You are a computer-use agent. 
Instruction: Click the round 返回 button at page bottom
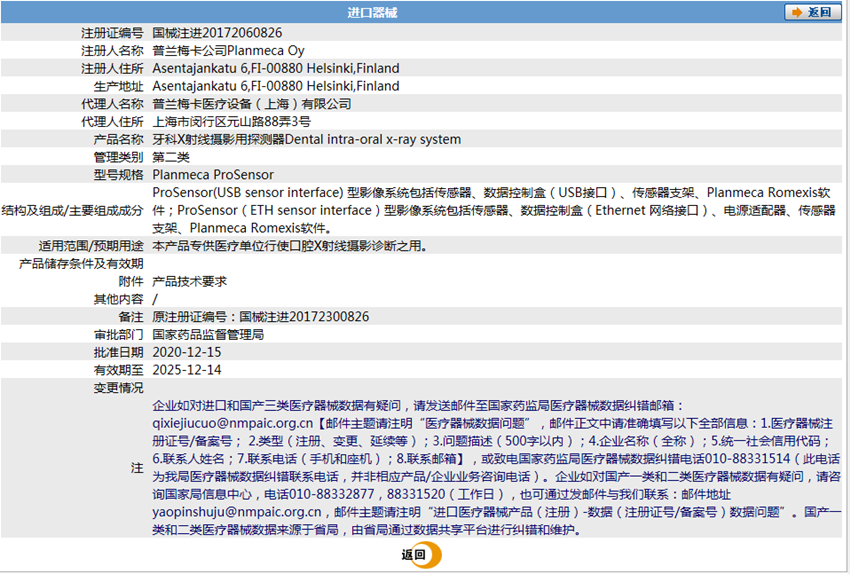pyautogui.click(x=422, y=555)
